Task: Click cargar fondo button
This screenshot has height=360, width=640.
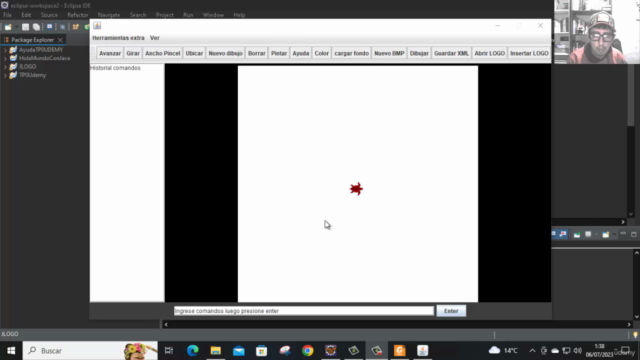Action: (x=351, y=53)
